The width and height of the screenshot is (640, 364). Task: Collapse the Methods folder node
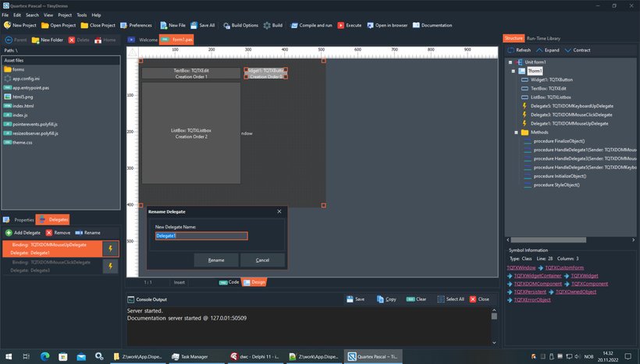point(517,133)
